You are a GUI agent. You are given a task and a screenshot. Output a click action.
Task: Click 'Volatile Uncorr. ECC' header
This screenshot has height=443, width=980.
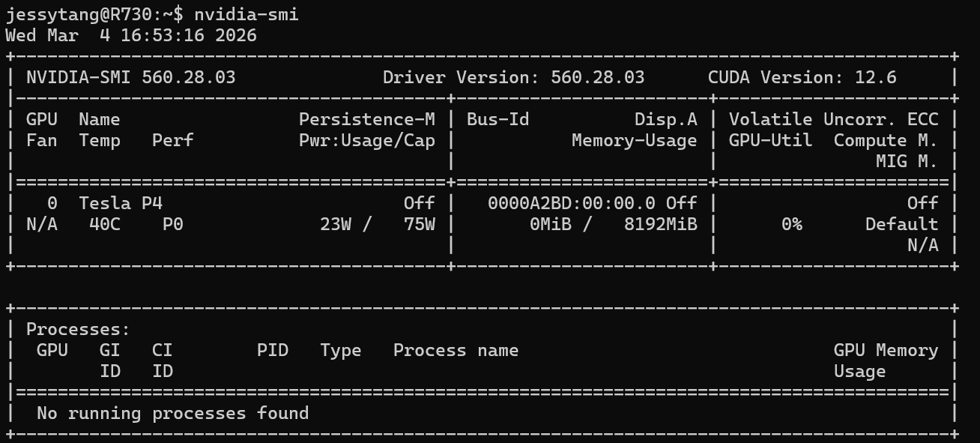tap(834, 119)
